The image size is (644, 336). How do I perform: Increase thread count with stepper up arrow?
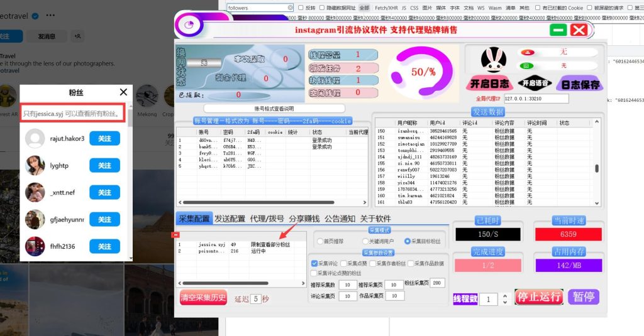[504, 296]
